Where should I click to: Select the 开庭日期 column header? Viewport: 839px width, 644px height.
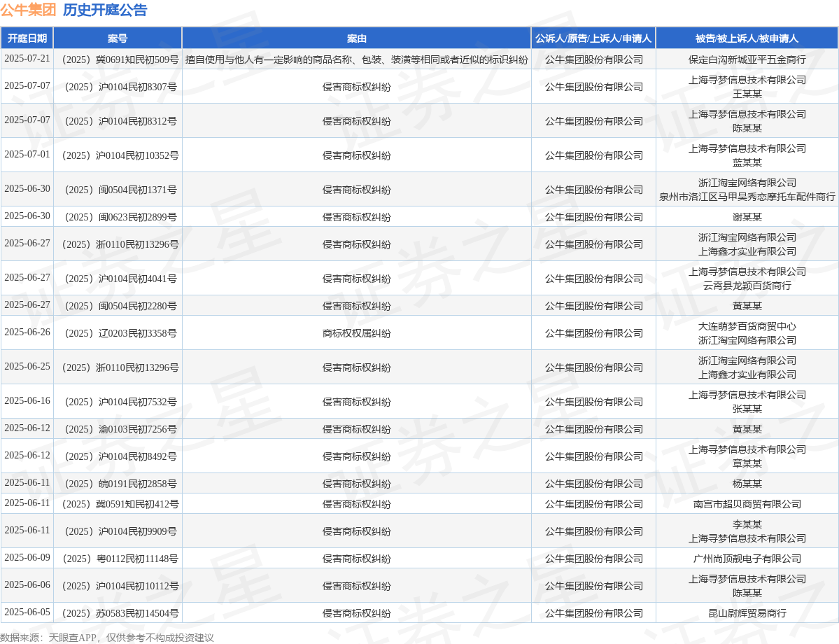27,38
